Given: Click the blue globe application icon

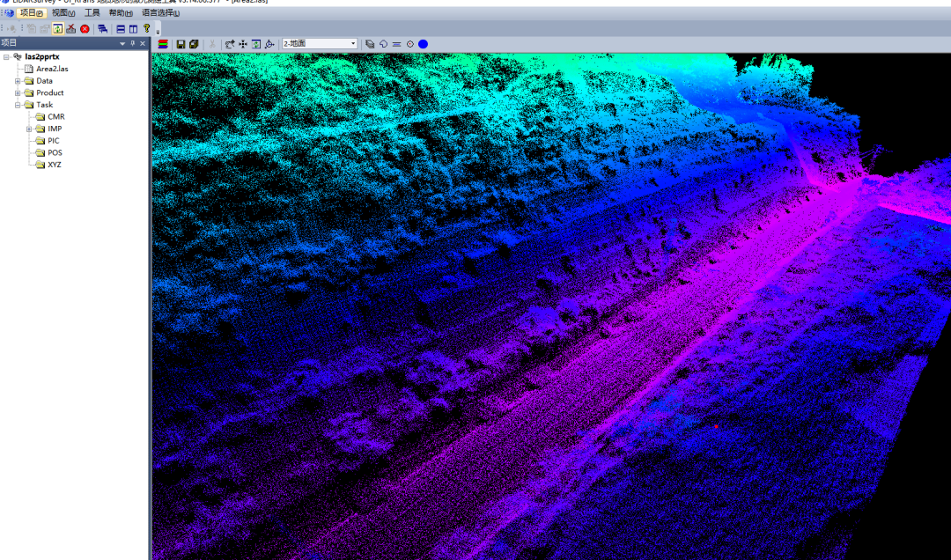Looking at the screenshot, I should point(9,12).
